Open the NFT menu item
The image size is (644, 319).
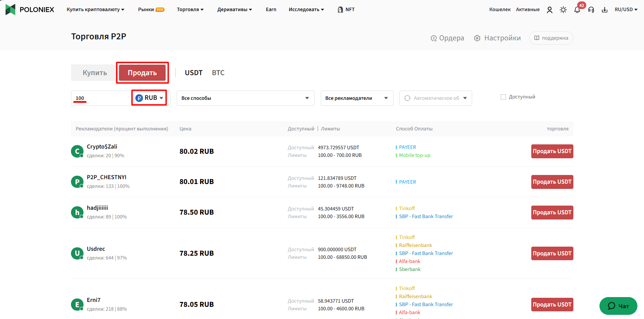346,9
